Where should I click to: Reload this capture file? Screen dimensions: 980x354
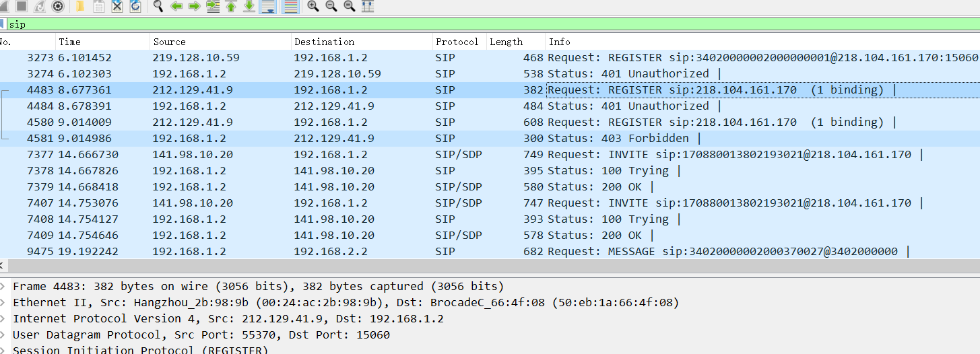135,6
